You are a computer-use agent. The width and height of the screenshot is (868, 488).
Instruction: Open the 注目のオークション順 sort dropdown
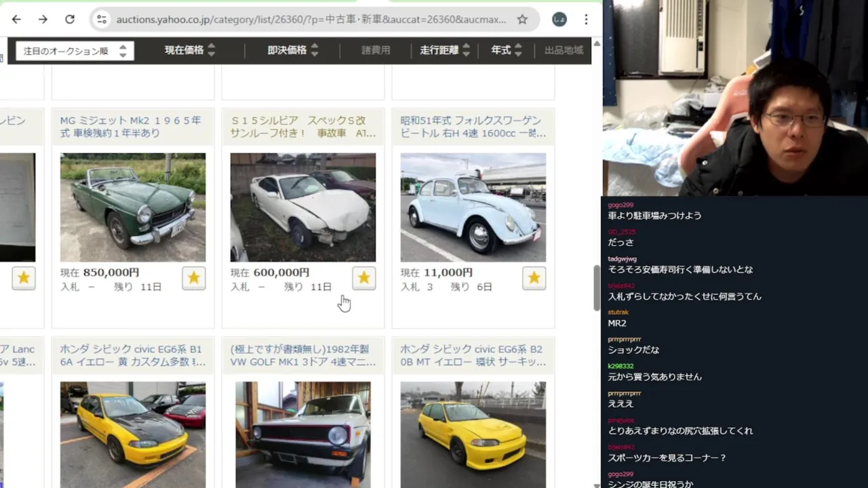[75, 51]
